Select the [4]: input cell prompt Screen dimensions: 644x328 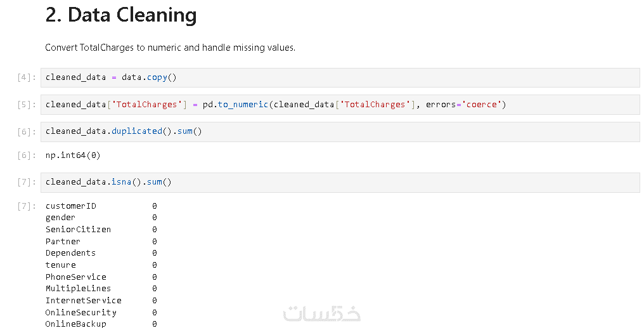coord(27,77)
